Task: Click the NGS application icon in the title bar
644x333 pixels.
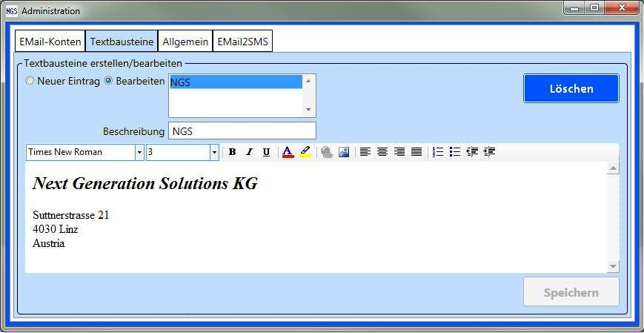Action: [12, 11]
